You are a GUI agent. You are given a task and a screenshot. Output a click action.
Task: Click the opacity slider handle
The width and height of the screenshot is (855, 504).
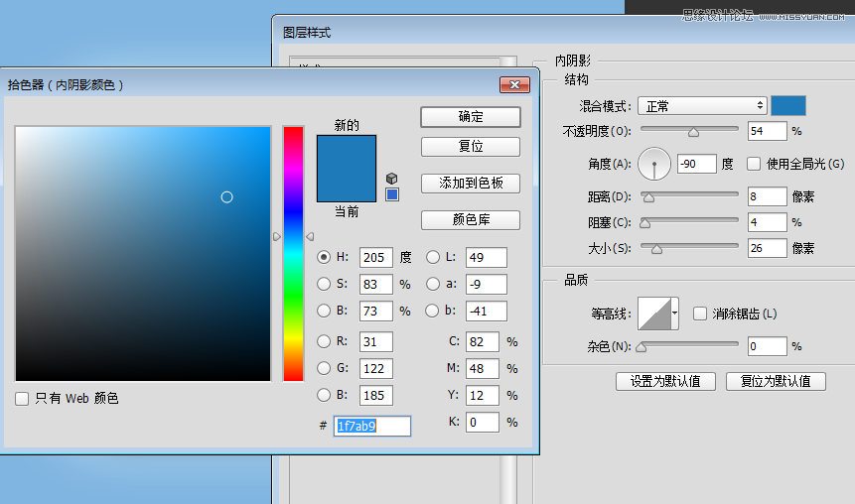(693, 131)
